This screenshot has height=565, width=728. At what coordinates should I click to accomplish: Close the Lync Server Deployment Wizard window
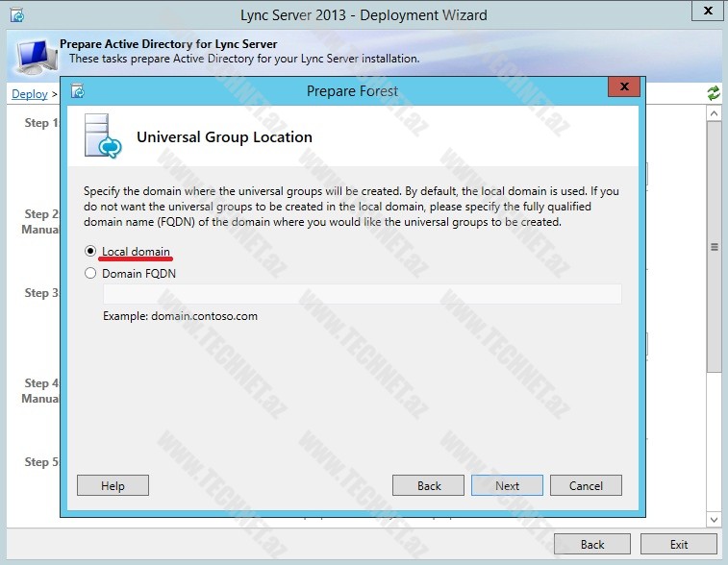[x=708, y=11]
